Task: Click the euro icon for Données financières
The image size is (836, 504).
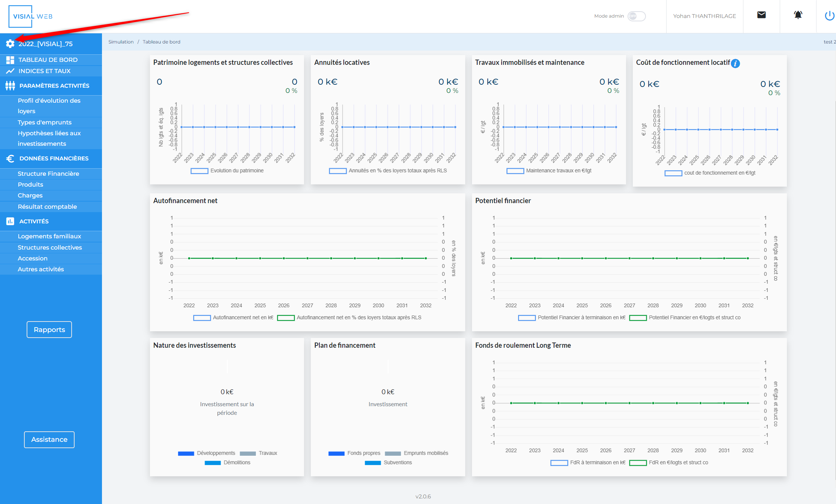Action: [10, 159]
